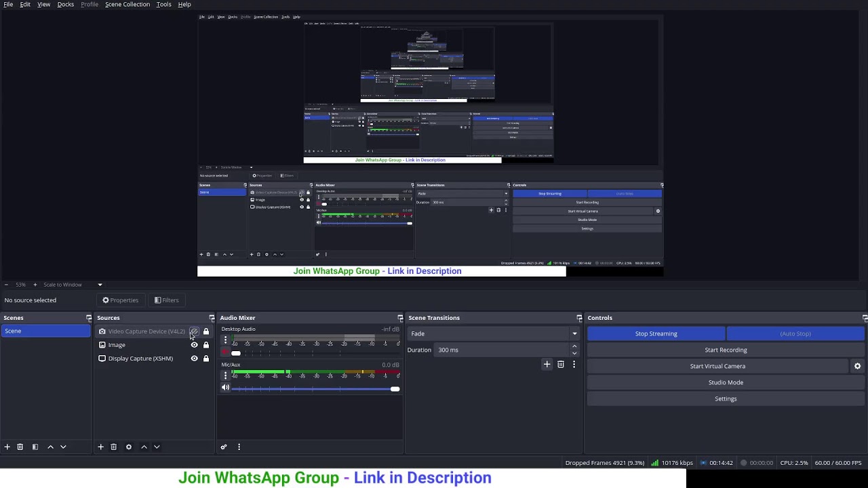The image size is (868, 488).
Task: Delete the selected source using the trash icon
Action: tap(114, 447)
